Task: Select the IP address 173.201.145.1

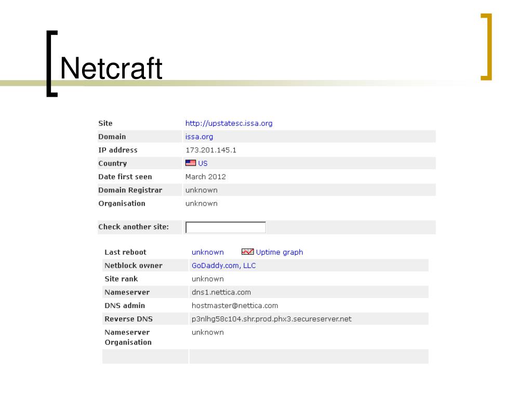Action: point(211,150)
